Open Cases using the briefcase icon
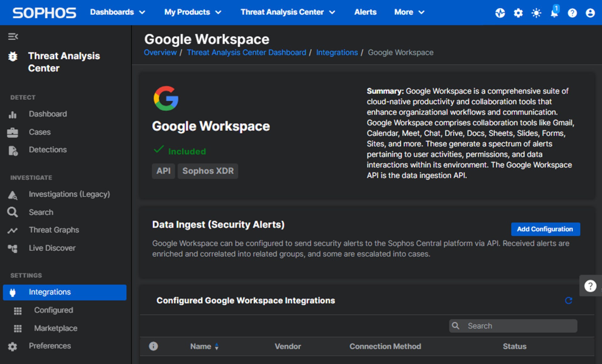 click(13, 132)
